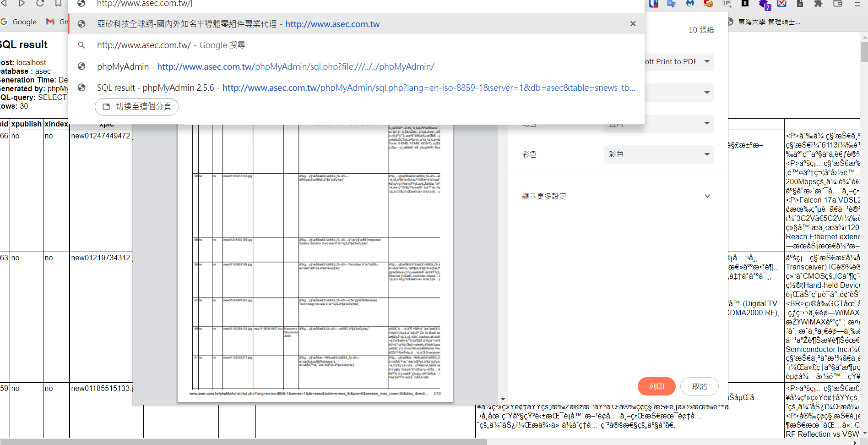The width and height of the screenshot is (868, 445).
Task: Choose the SQL result phpMyAdmin 2.5.6 suggestion
Action: tap(356, 88)
